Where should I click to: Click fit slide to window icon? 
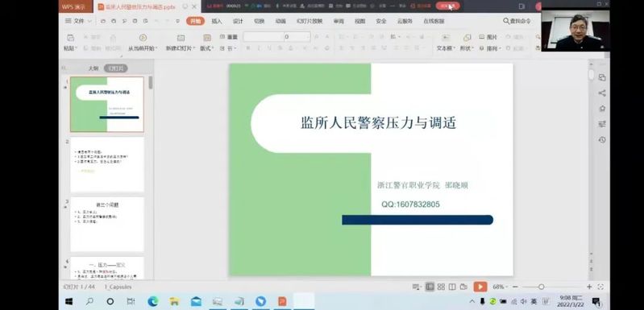(600, 287)
